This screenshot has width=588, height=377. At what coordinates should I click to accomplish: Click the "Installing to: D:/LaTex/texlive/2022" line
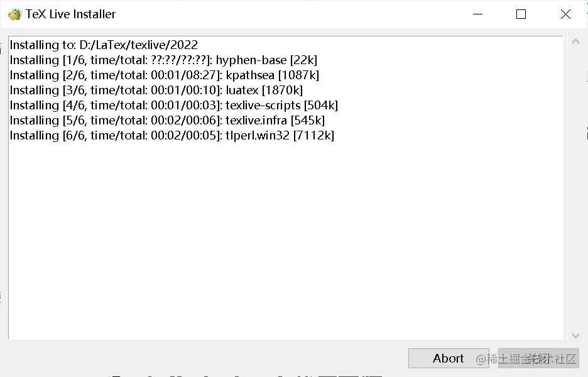(x=104, y=45)
